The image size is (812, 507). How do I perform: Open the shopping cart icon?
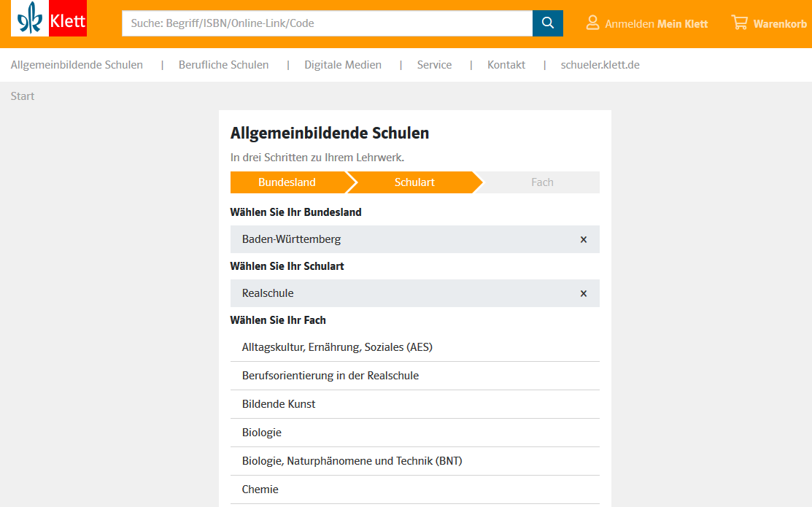[x=739, y=23]
